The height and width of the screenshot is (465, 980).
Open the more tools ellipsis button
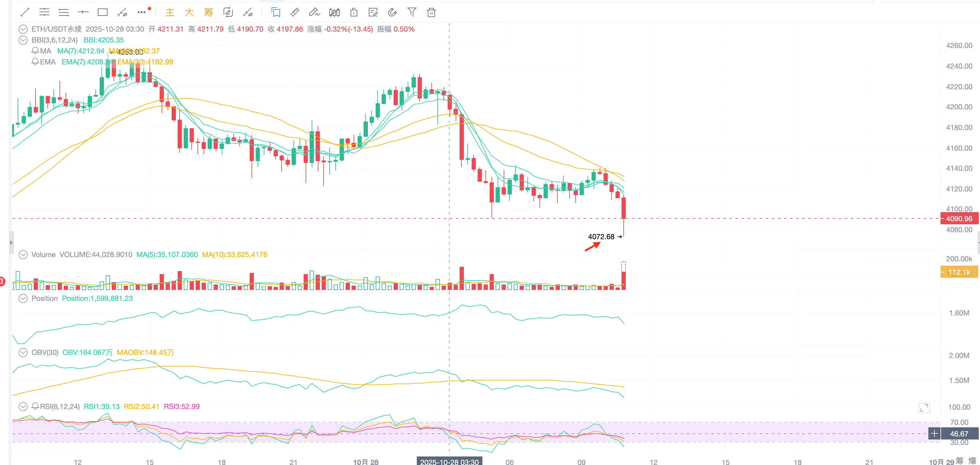coord(142,12)
